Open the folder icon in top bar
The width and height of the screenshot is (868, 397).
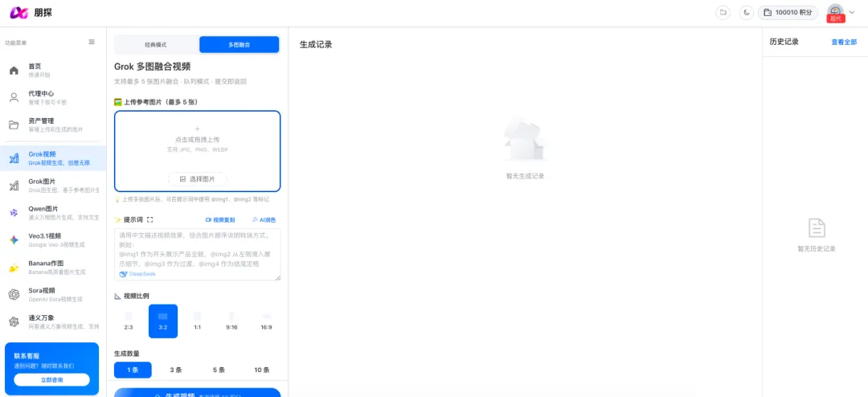723,12
